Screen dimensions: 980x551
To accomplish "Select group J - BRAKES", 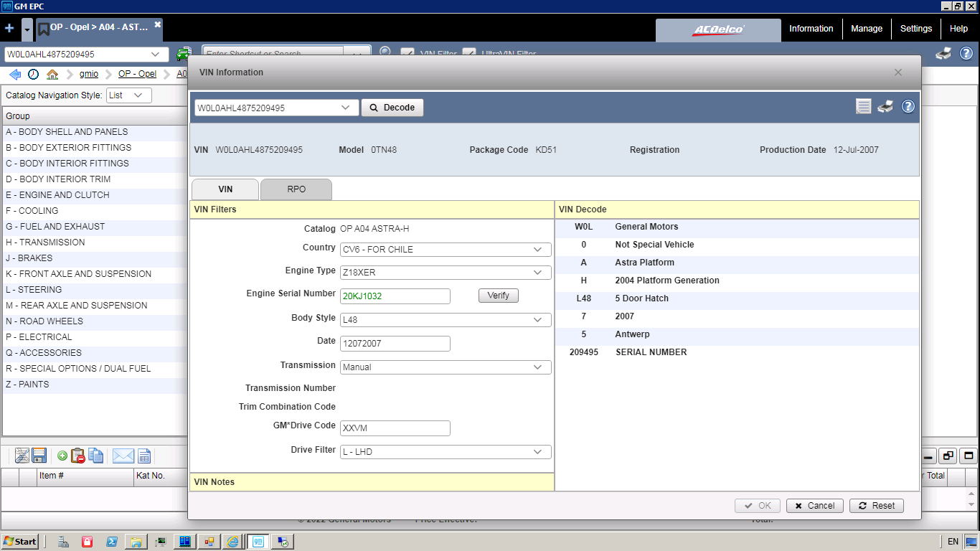I will pyautogui.click(x=94, y=258).
